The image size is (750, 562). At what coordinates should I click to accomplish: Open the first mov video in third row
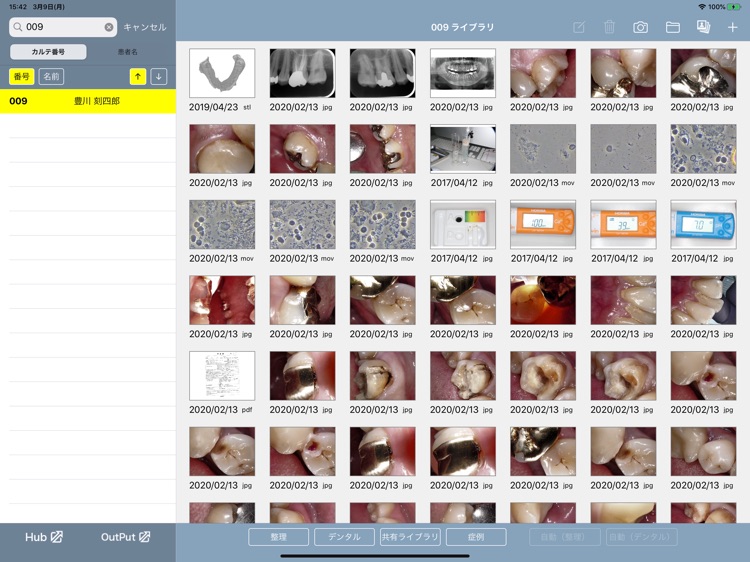tap(222, 224)
